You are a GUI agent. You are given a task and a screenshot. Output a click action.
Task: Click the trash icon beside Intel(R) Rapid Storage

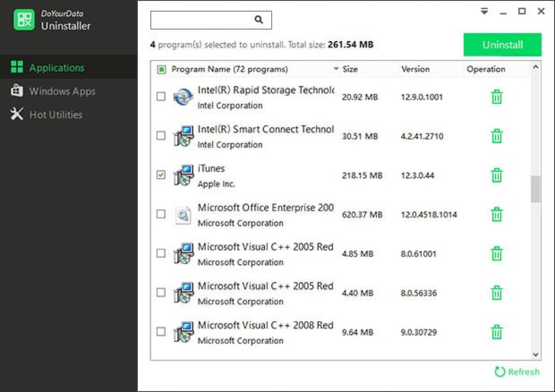496,97
